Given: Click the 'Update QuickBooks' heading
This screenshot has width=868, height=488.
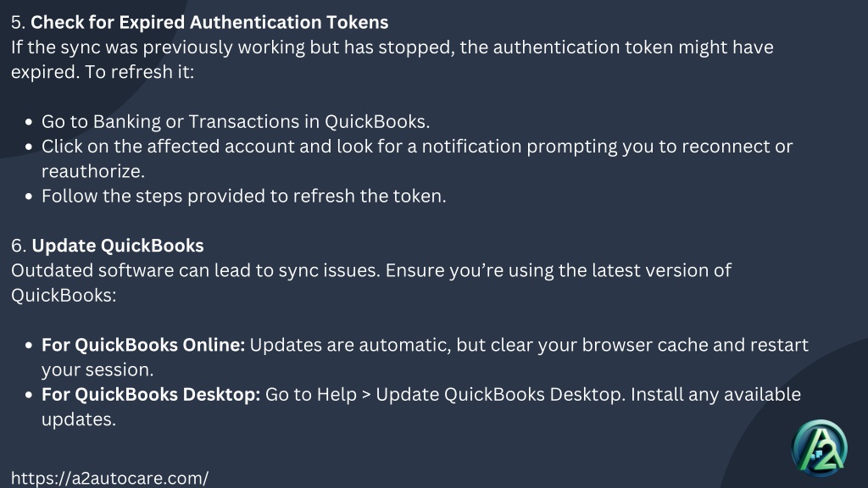Looking at the screenshot, I should (117, 246).
